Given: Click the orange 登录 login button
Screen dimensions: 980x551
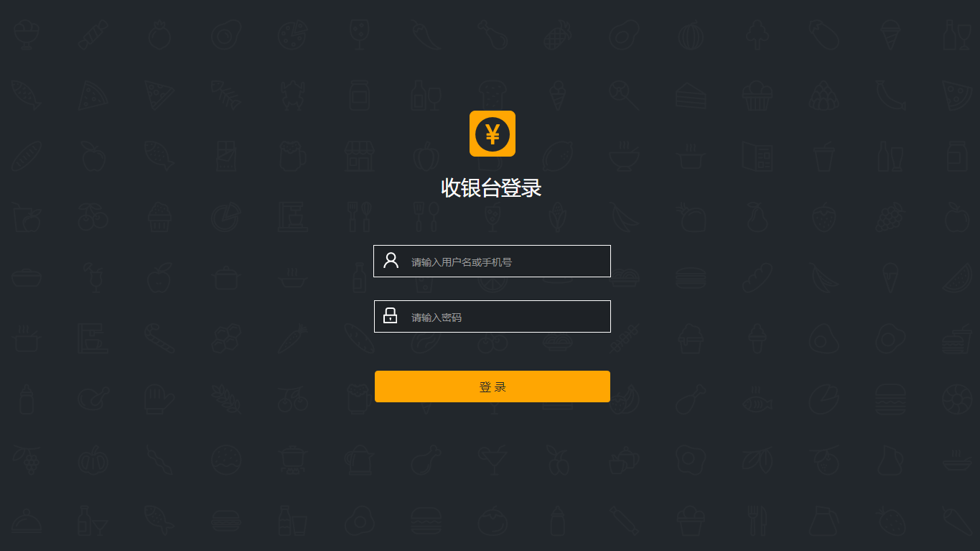Looking at the screenshot, I should point(493,386).
